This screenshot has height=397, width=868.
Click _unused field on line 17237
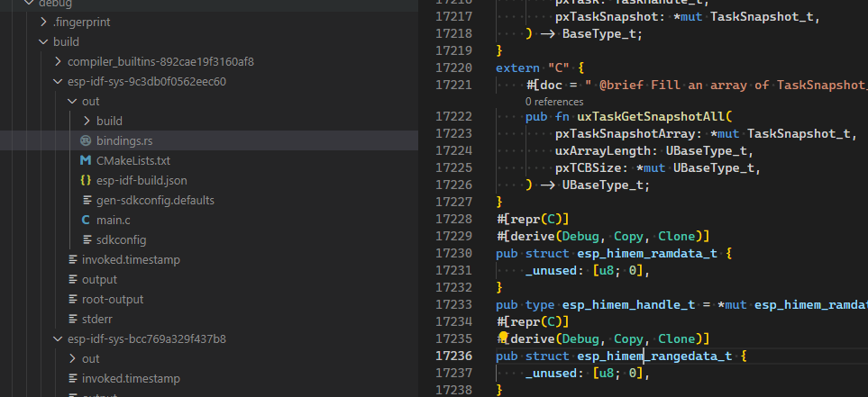pyautogui.click(x=551, y=374)
